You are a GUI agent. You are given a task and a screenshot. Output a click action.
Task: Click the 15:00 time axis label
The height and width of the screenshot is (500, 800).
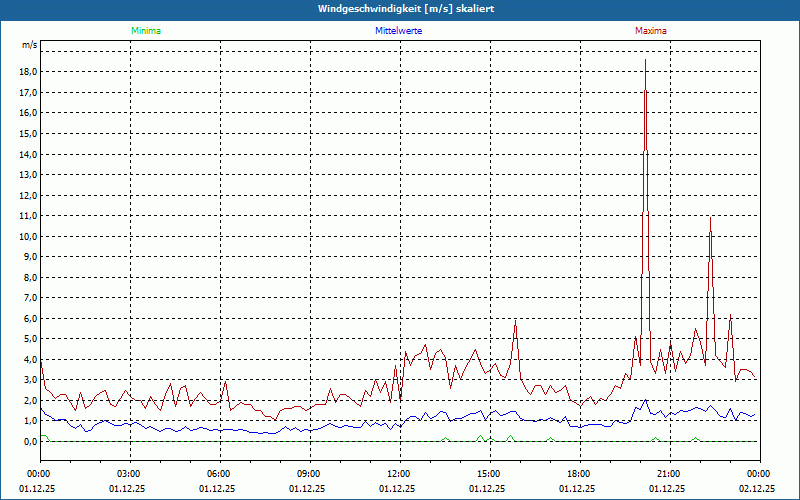490,474
